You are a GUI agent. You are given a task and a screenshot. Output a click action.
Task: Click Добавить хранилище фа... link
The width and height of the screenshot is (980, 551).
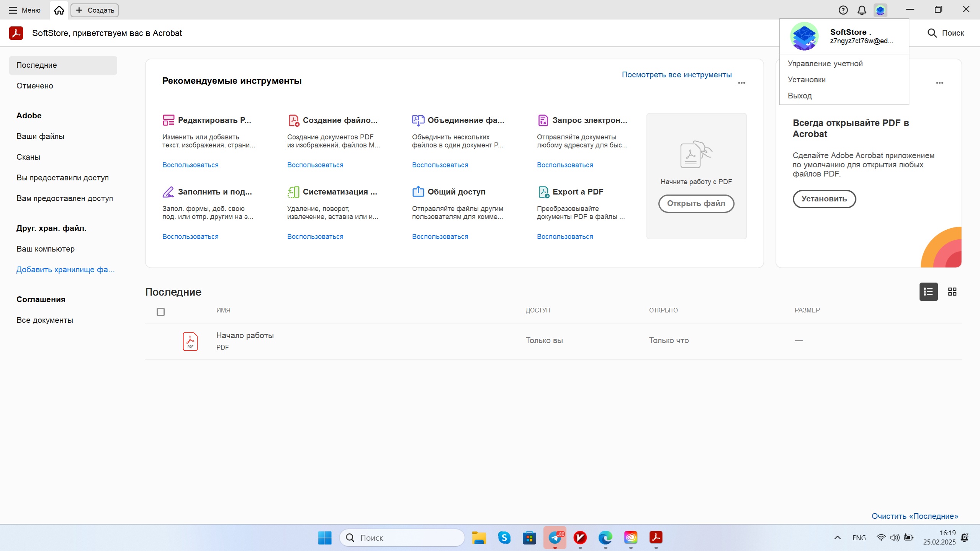(x=65, y=270)
